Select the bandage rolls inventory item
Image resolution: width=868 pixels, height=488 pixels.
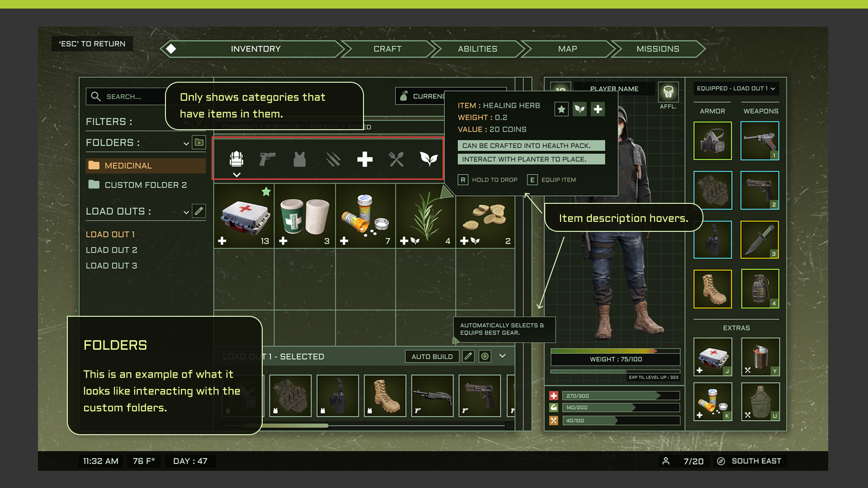point(305,216)
